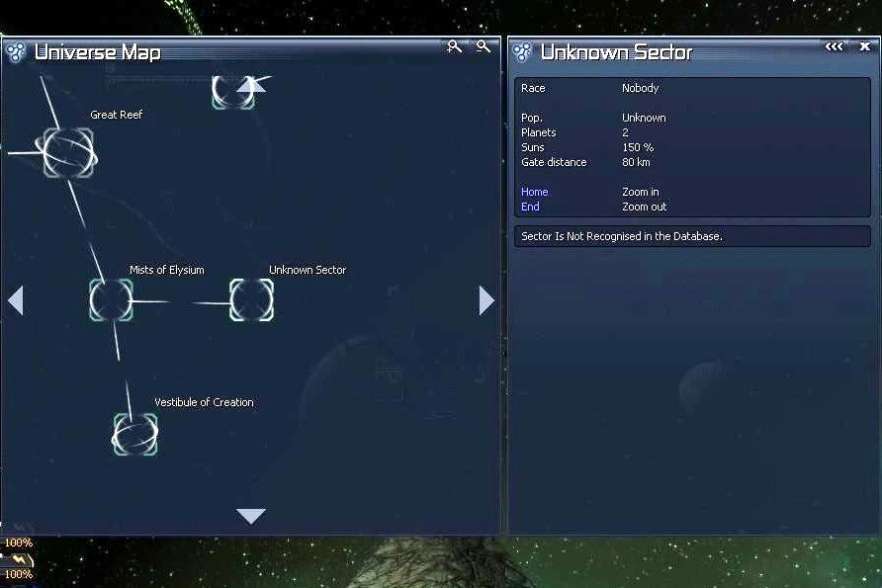882x588 pixels.
Task: Click the HUD status icon beside the 100% readouts
Action: 22,559
